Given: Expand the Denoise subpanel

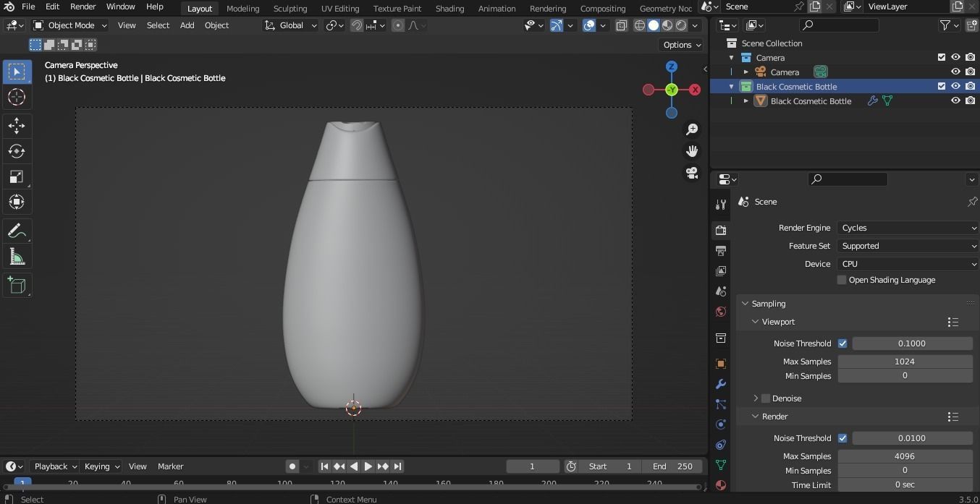Looking at the screenshot, I should [756, 398].
